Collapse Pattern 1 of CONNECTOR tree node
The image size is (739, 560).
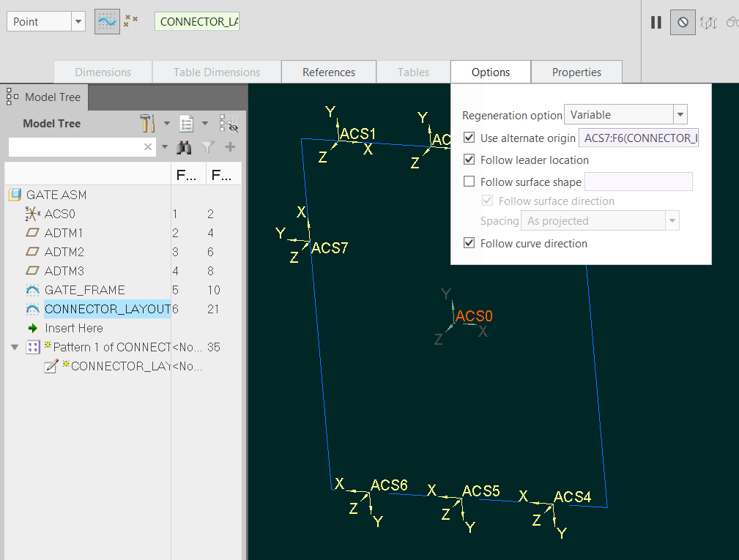tap(15, 346)
